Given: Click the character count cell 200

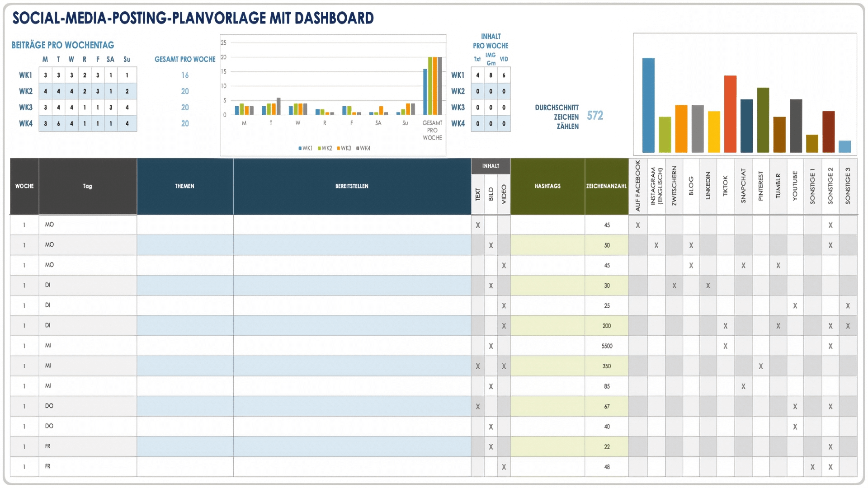Looking at the screenshot, I should pos(607,326).
